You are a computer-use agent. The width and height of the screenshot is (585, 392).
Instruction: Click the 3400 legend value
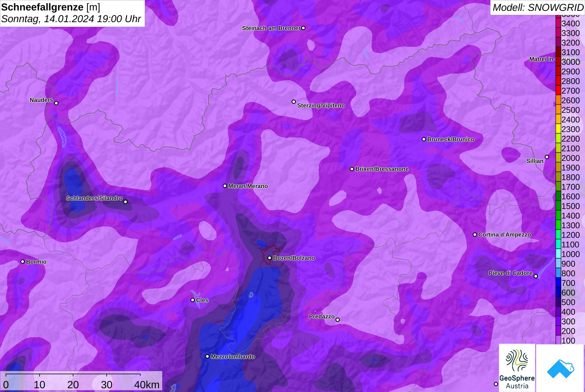tap(570, 23)
